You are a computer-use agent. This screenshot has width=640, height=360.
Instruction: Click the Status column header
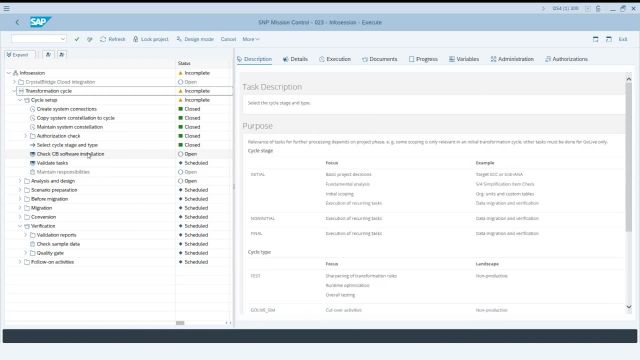tap(184, 63)
